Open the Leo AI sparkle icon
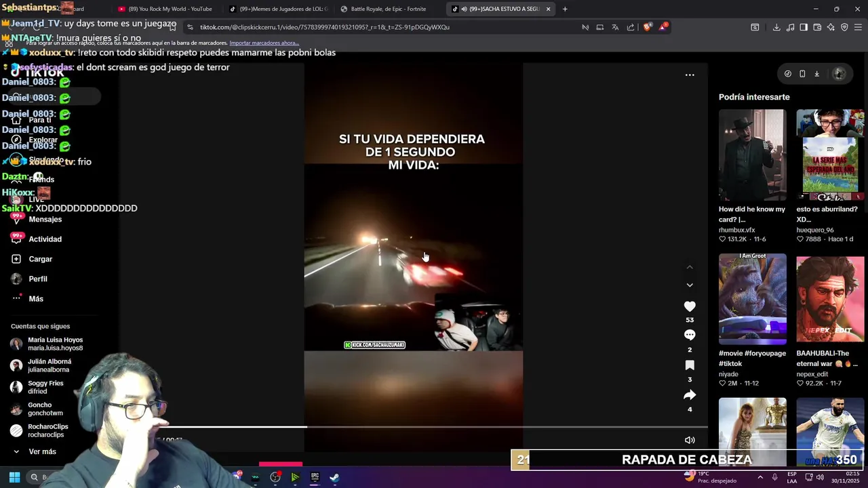 pyautogui.click(x=831, y=27)
